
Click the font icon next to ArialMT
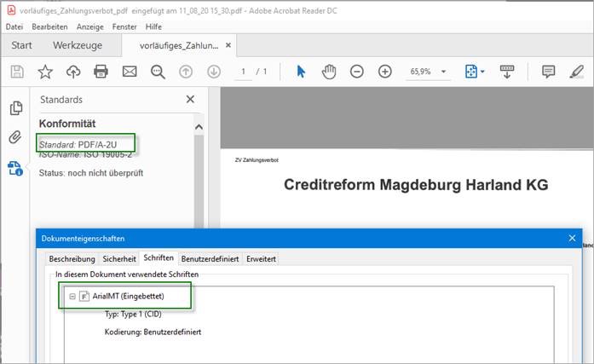coord(84,296)
